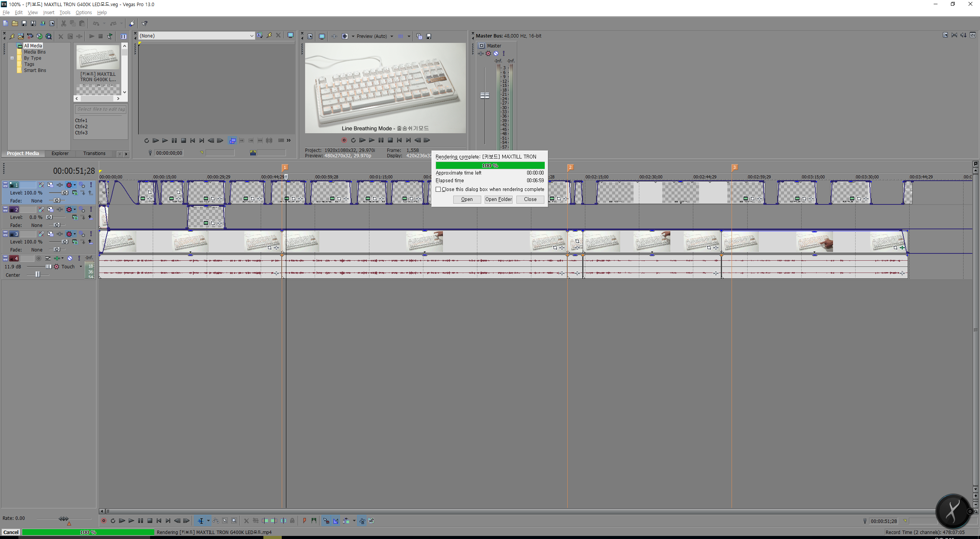Switch to the Explorer tab
This screenshot has height=539, width=980.
[60, 154]
